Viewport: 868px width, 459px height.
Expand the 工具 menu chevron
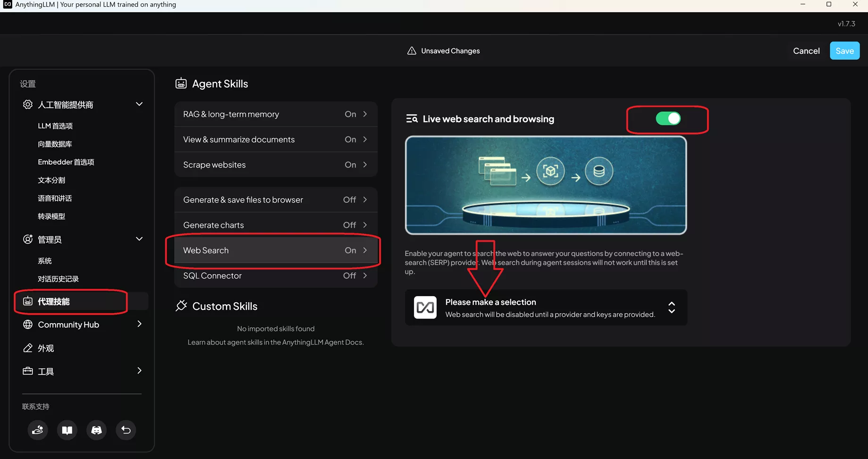coord(139,371)
